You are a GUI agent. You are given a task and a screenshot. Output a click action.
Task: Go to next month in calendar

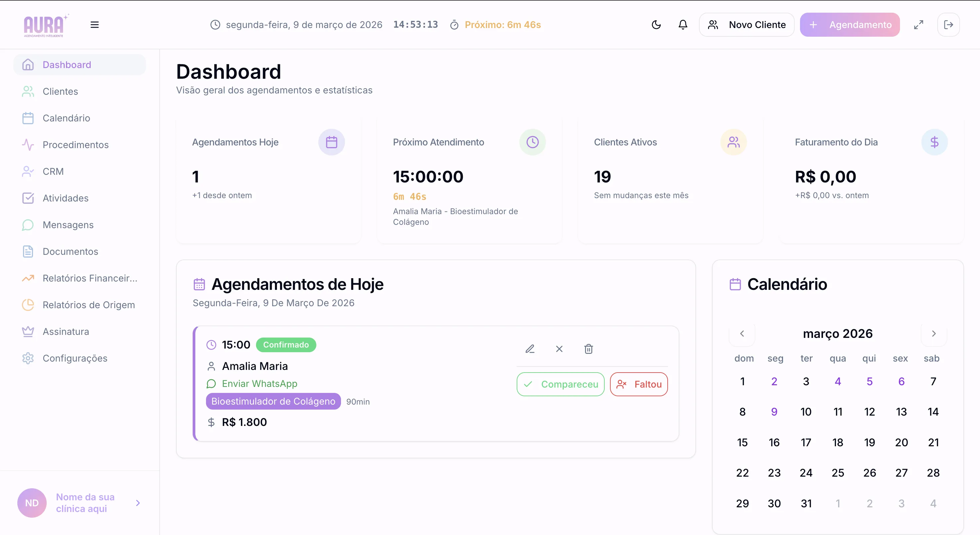(x=934, y=334)
